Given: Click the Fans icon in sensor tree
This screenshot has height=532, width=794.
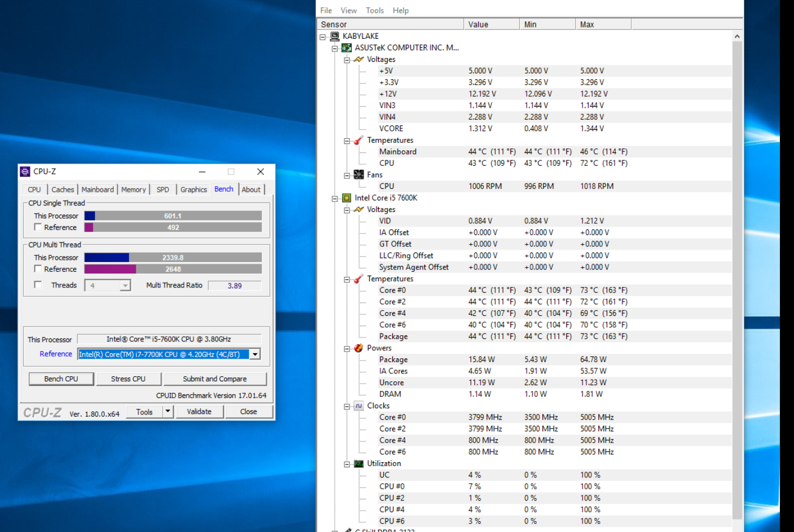Looking at the screenshot, I should (x=358, y=175).
